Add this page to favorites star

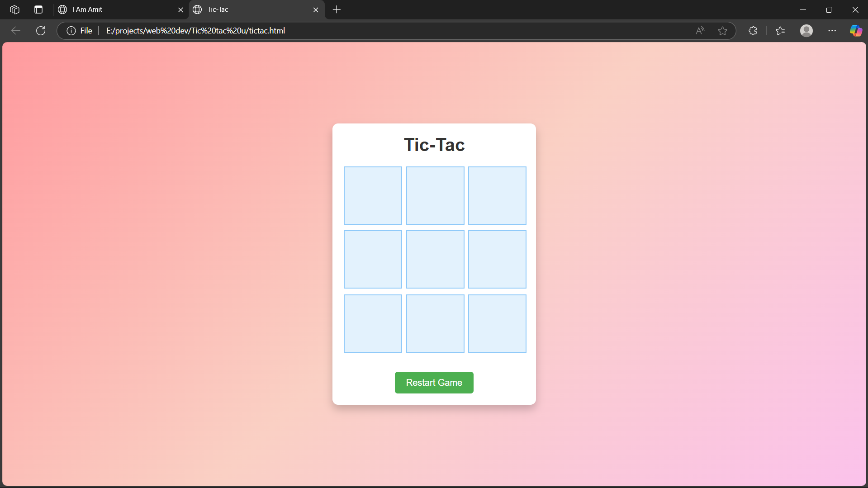click(x=722, y=31)
